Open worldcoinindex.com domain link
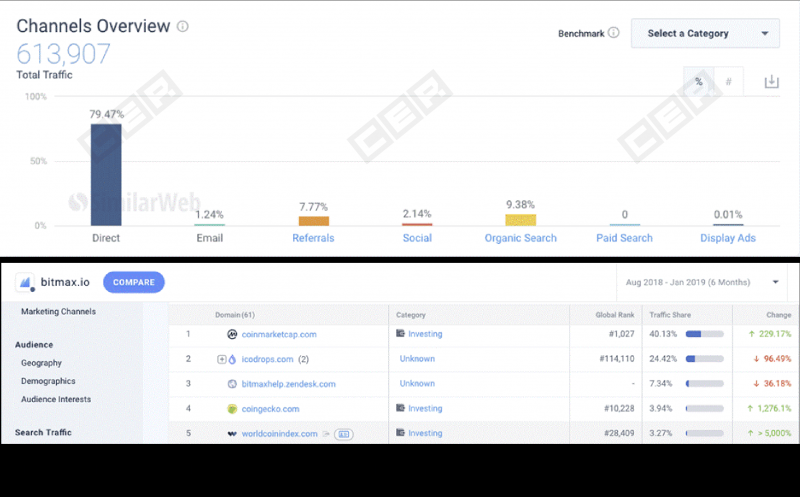Viewport: 800px width, 497px height. pos(280,434)
